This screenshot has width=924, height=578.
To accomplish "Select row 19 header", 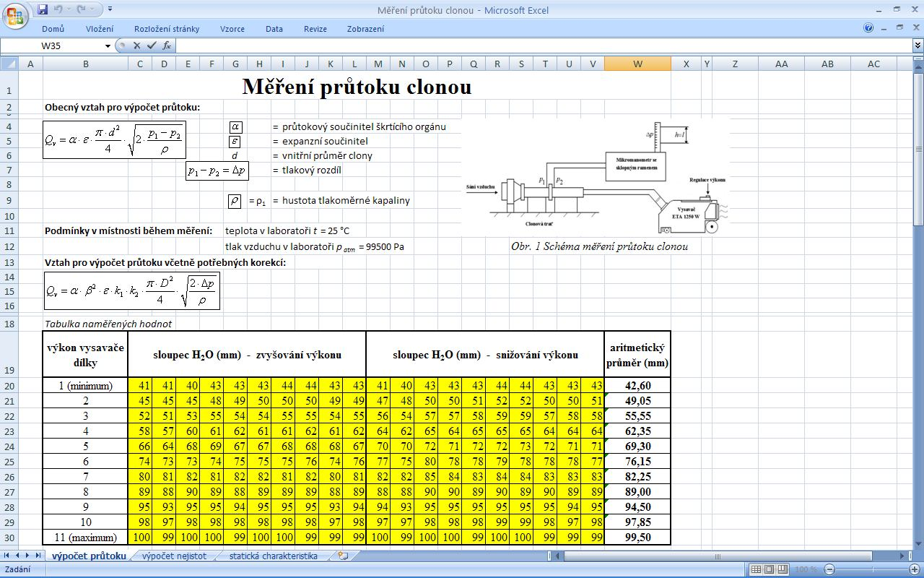I will point(9,354).
